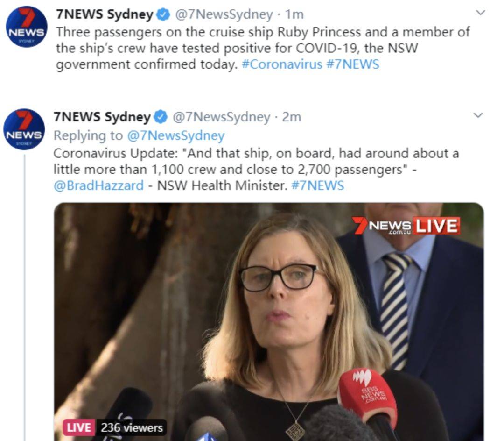Click the 7NEWS avatar on second tweet
The height and width of the screenshot is (441, 504).
pyautogui.click(x=24, y=129)
